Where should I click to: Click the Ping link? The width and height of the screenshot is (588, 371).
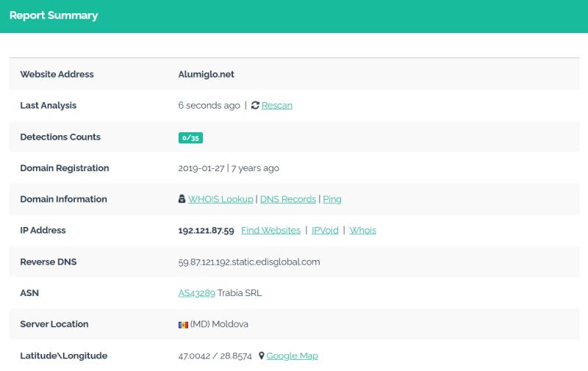[x=332, y=199]
